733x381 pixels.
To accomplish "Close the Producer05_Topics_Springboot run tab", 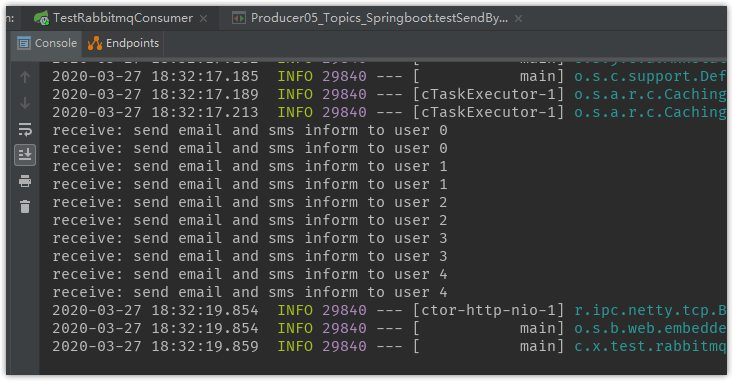I will (518, 19).
